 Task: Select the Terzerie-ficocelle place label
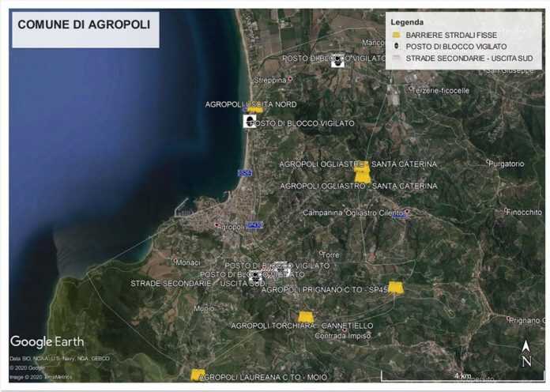[441, 90]
